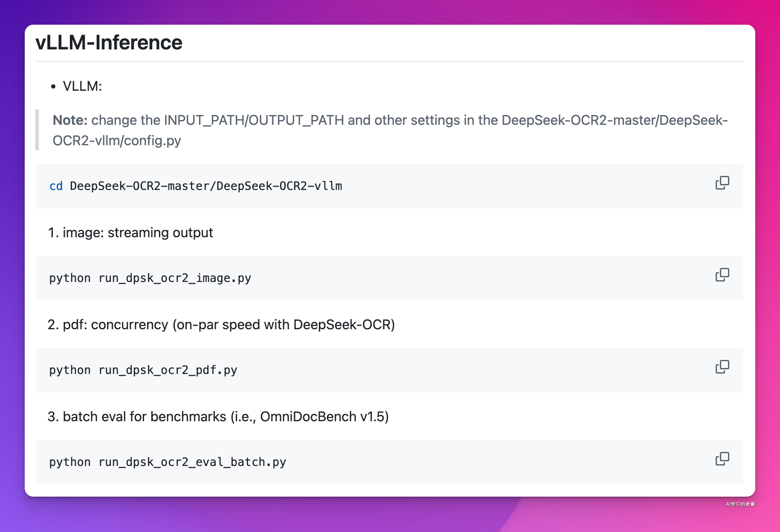Click the python run_dpsk_ocr2_pdf.py code
780x532 pixels.
[143, 370]
